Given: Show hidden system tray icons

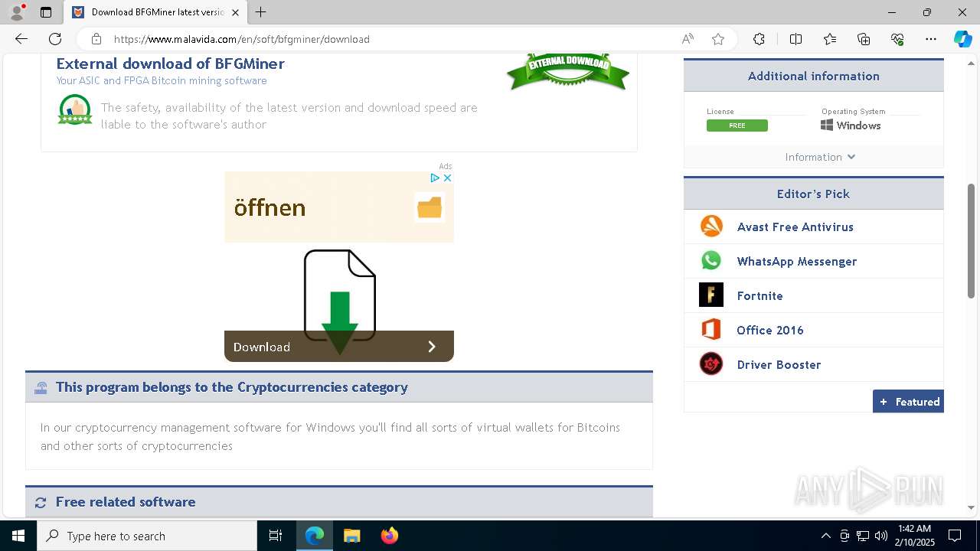Looking at the screenshot, I should pyautogui.click(x=825, y=536).
